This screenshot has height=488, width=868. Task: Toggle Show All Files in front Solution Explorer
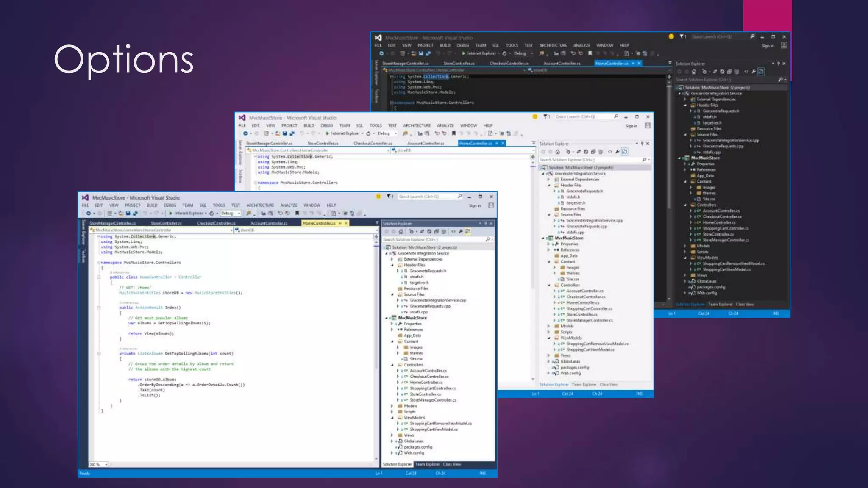444,232
